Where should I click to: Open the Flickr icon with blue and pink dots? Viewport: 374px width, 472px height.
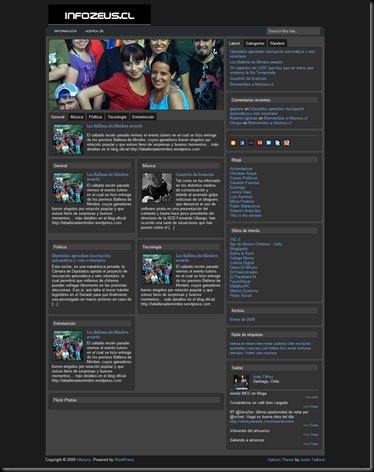coord(251,143)
